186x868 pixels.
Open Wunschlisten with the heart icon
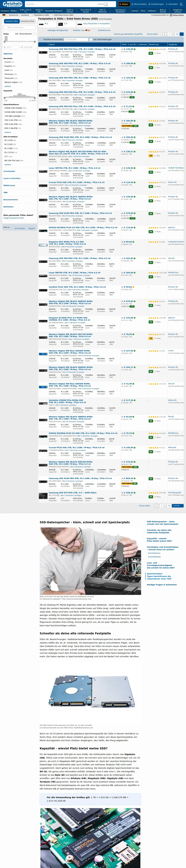point(139,4)
